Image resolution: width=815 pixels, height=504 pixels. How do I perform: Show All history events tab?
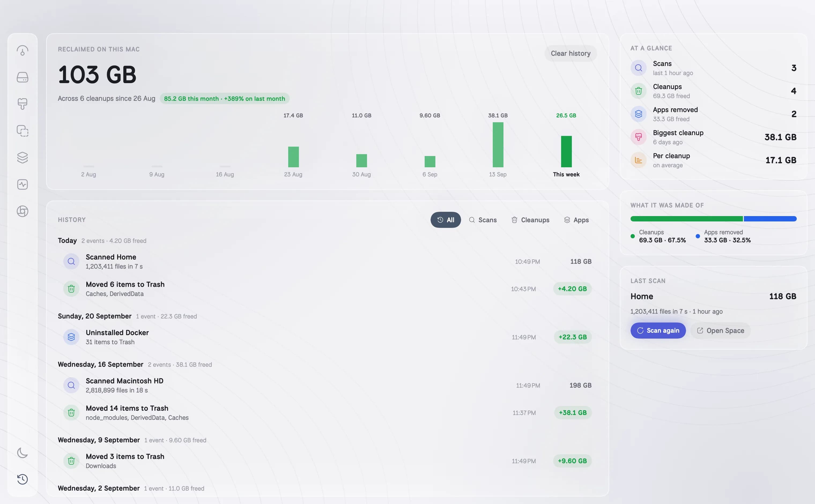click(446, 220)
